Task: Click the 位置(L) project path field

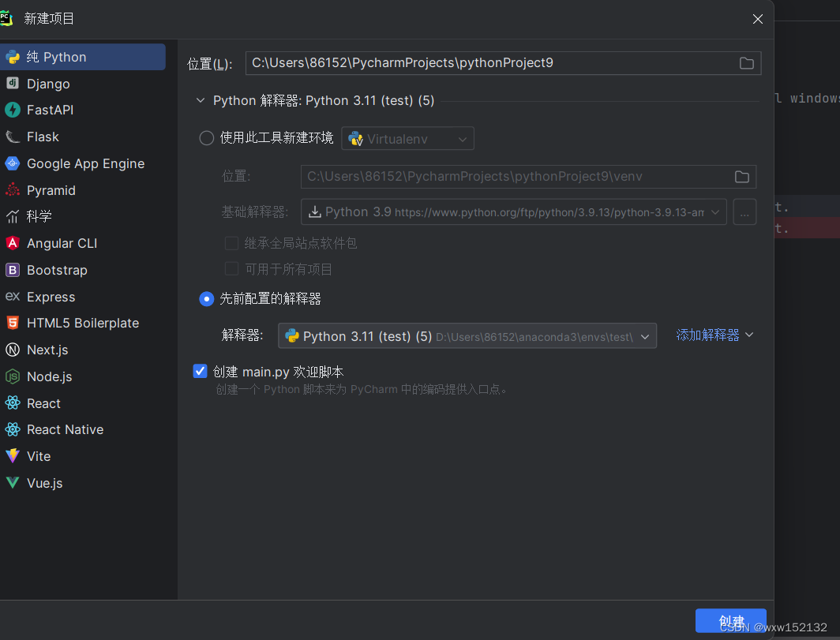Action: tap(503, 63)
